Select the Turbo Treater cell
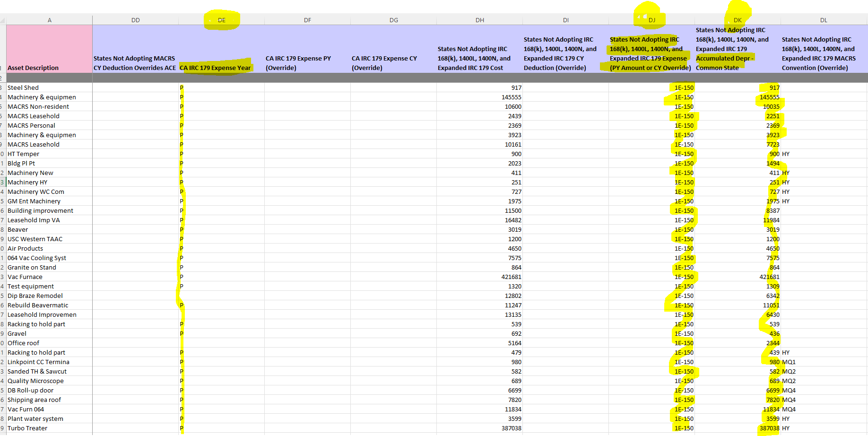 pos(49,428)
